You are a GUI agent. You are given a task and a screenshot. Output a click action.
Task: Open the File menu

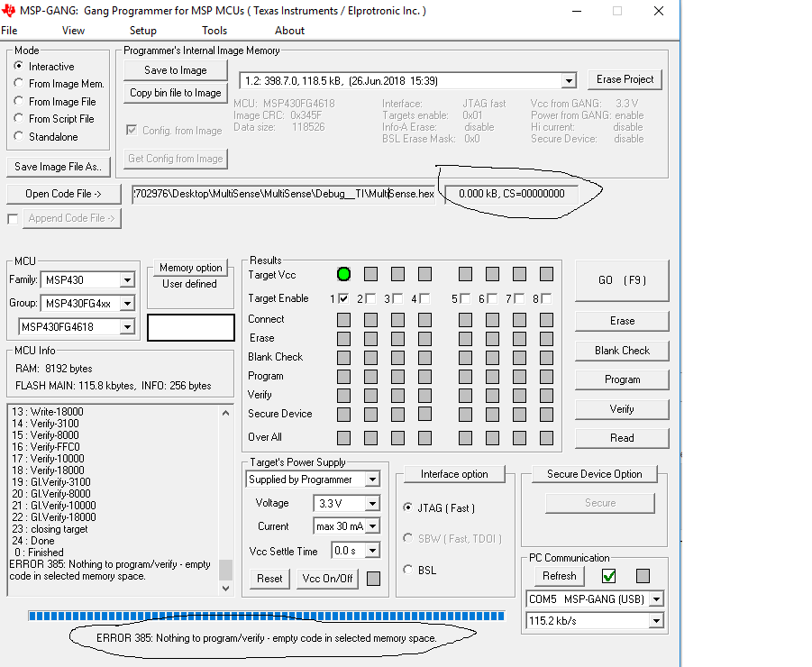tap(9, 31)
